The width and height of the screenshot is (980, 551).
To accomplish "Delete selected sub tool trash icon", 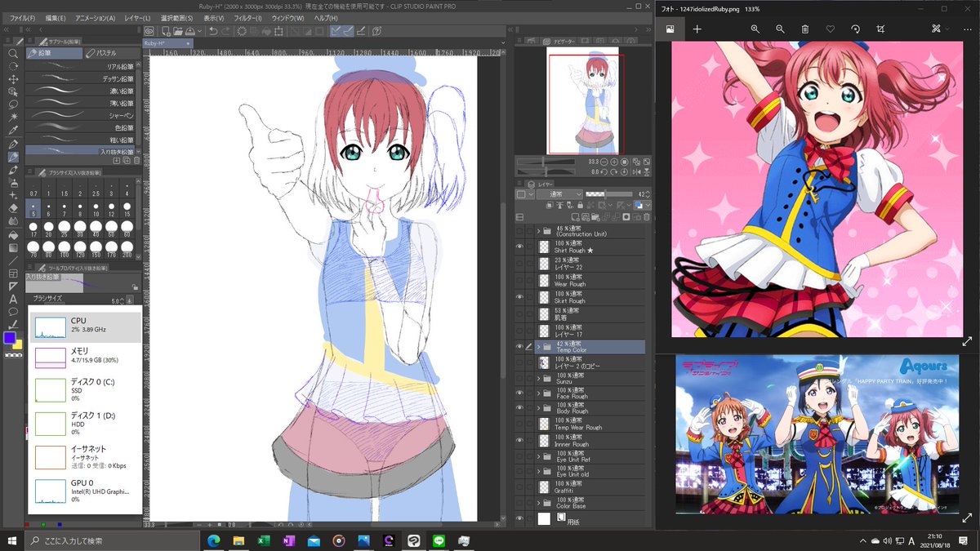I will [136, 160].
